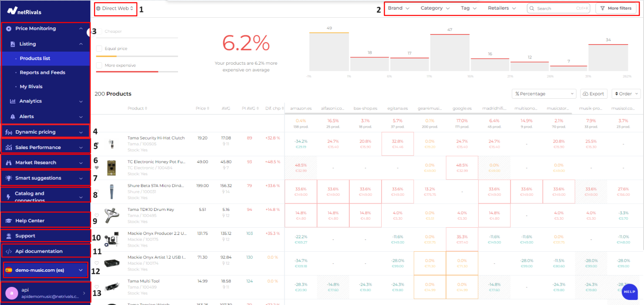Image resolution: width=644 pixels, height=305 pixels.
Task: Tick the Cheaper filter checkbox
Action: (x=99, y=32)
